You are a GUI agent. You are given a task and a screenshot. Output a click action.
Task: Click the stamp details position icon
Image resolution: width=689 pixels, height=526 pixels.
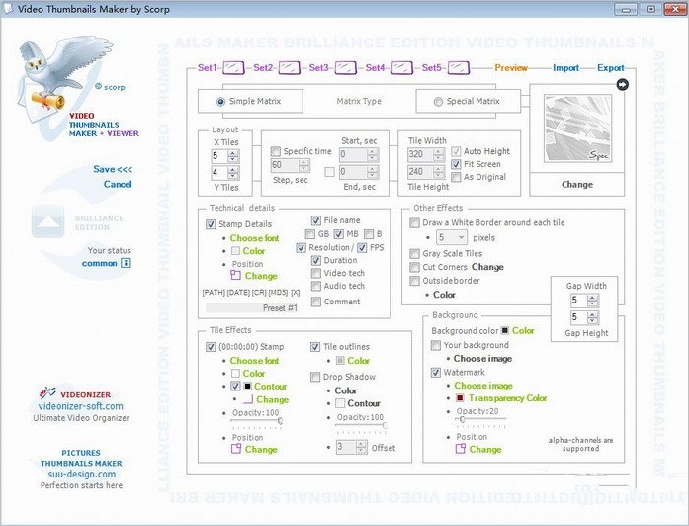point(235,276)
